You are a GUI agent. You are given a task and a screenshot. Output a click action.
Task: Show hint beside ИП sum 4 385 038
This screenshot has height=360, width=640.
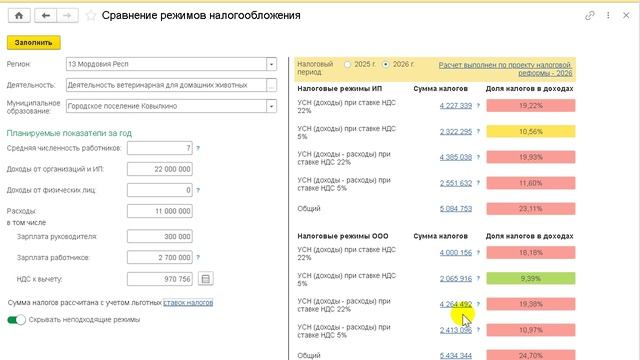click(478, 157)
